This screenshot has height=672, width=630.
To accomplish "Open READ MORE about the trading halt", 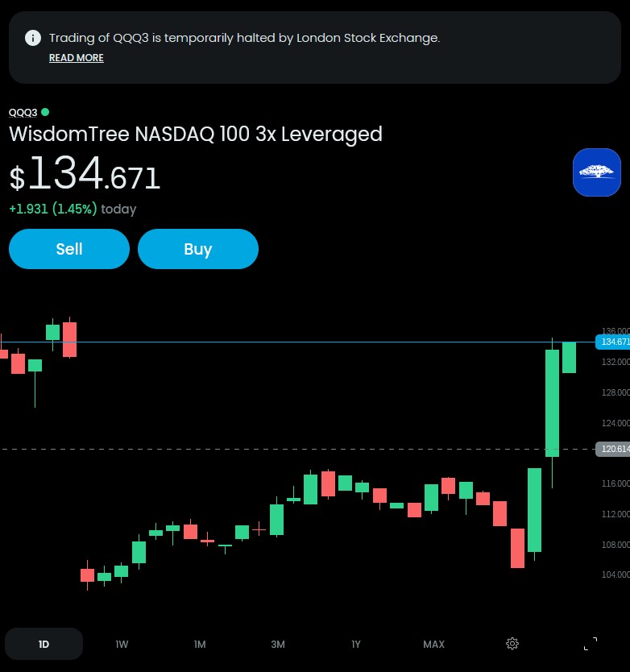I will [77, 58].
